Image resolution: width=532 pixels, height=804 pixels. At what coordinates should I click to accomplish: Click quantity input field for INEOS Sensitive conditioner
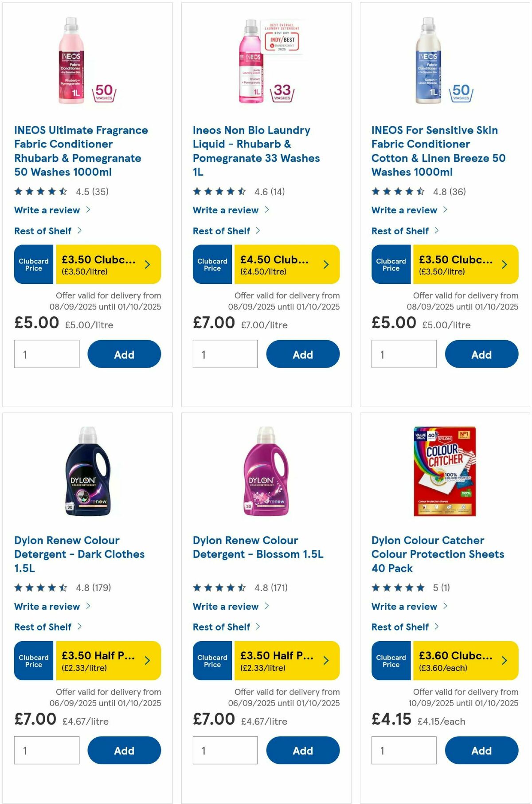403,354
